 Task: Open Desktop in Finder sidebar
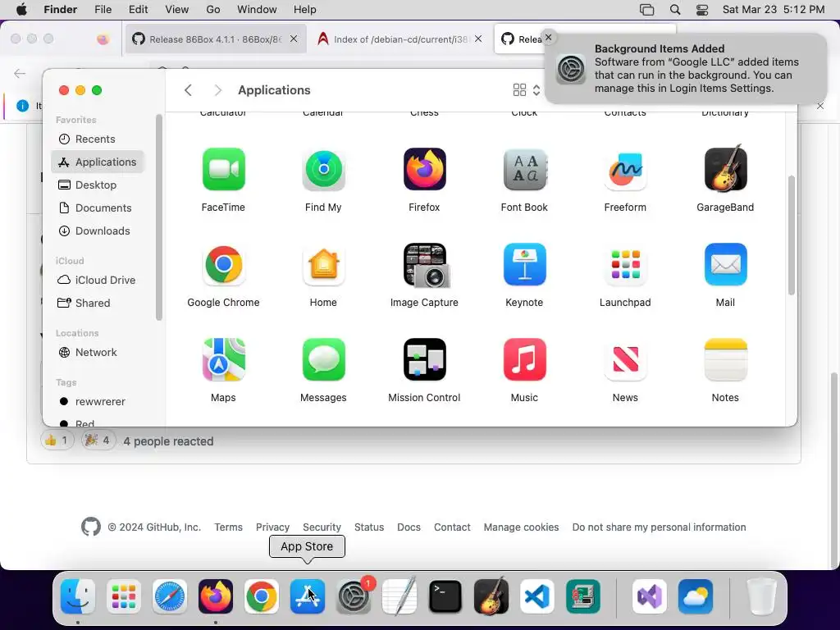[98, 185]
